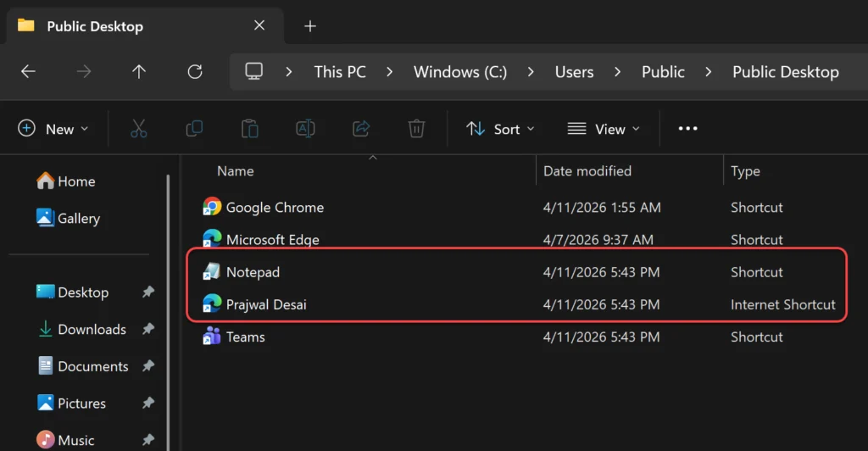Go up one folder level arrow
The width and height of the screenshot is (868, 451).
click(x=139, y=71)
